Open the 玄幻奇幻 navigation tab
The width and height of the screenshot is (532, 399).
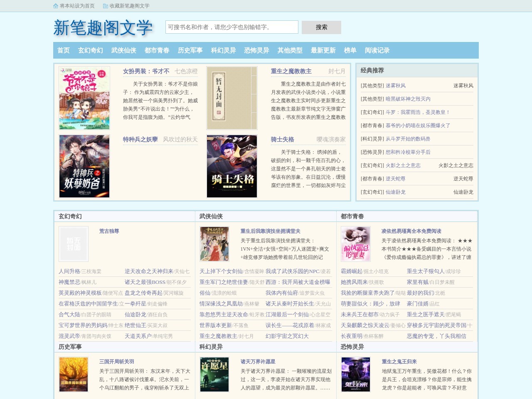click(x=91, y=50)
